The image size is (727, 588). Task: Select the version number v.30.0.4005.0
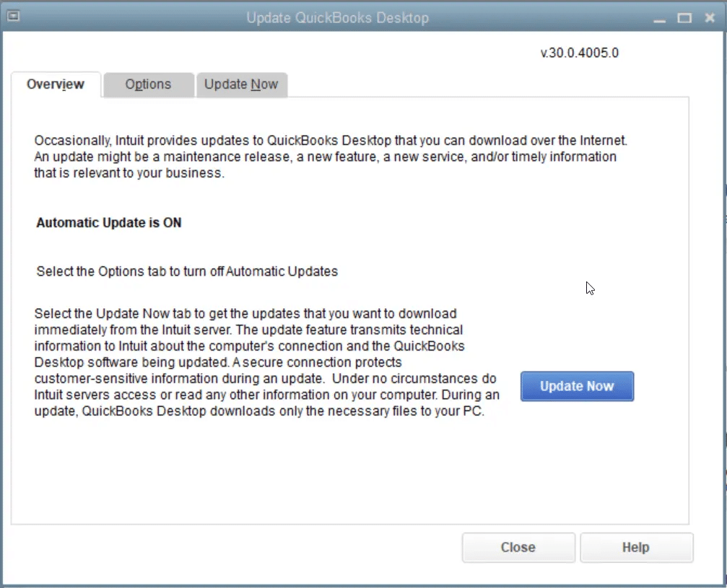580,53
